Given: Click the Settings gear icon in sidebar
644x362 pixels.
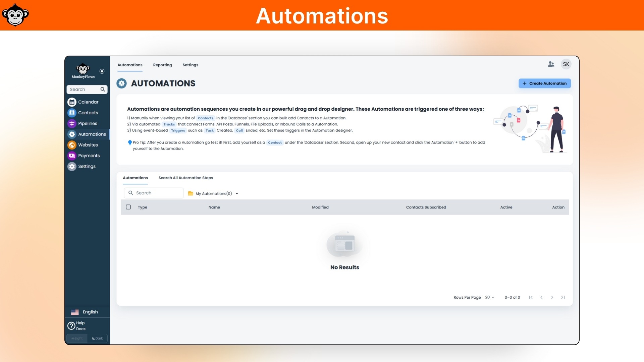Looking at the screenshot, I should pyautogui.click(x=72, y=166).
